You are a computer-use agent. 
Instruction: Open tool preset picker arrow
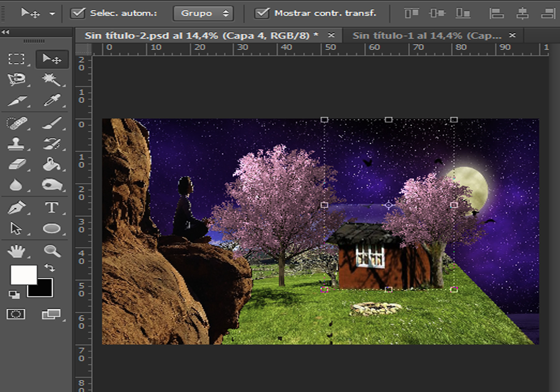[x=52, y=14]
